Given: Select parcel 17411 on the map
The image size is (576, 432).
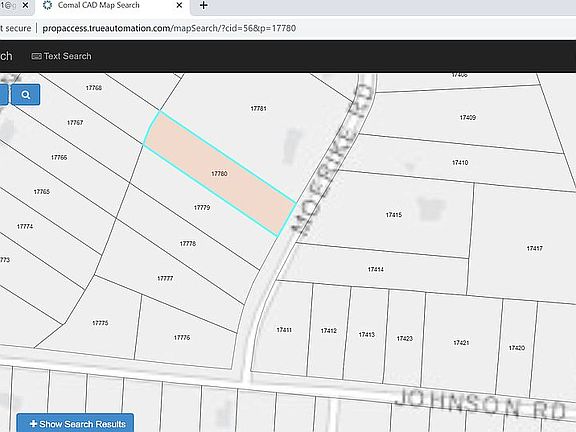Looking at the screenshot, I should click(284, 330).
